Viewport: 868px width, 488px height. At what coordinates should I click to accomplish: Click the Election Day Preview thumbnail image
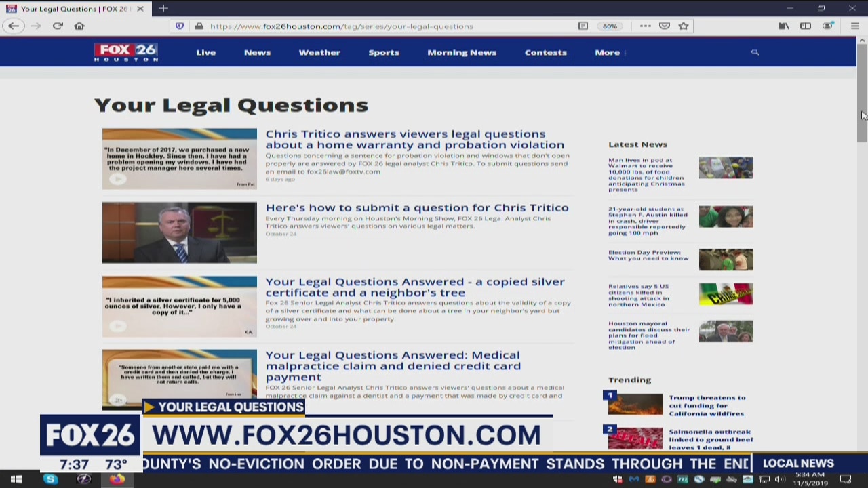[726, 259]
